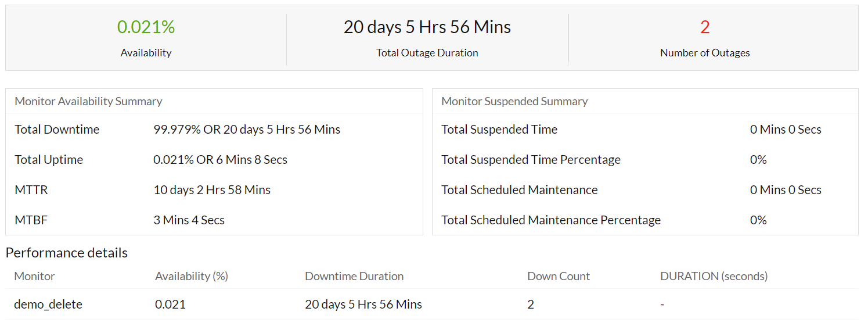868x326 pixels.
Task: Sort by the Monitor column header
Action: 34,277
